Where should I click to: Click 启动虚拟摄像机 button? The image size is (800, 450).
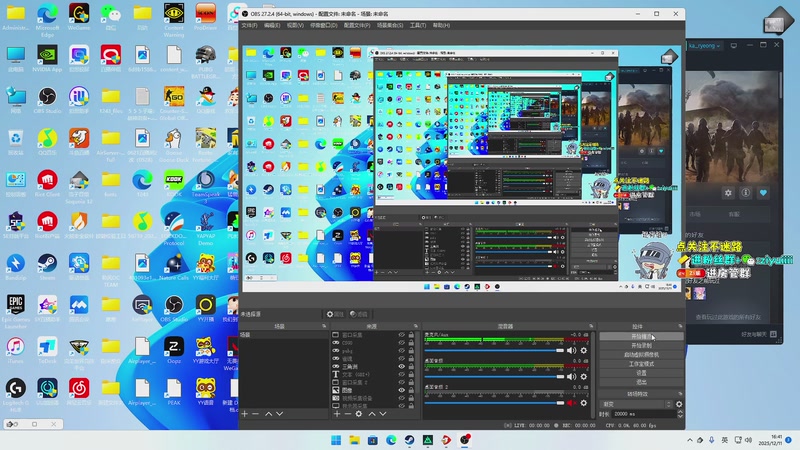(641, 355)
